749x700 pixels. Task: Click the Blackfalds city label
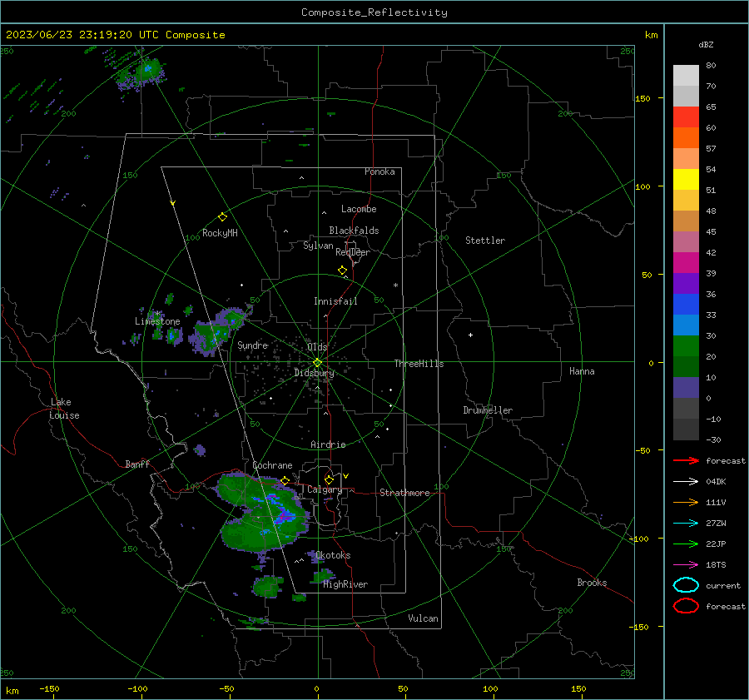354,231
